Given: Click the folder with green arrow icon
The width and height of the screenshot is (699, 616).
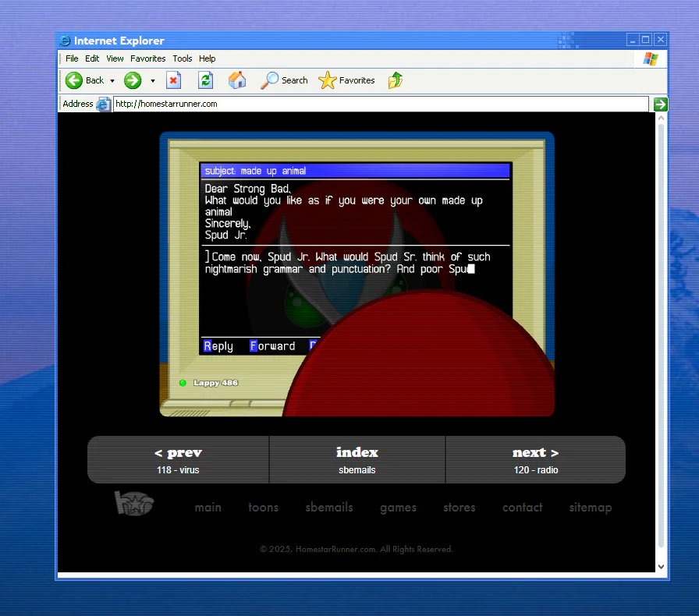Looking at the screenshot, I should point(396,80).
